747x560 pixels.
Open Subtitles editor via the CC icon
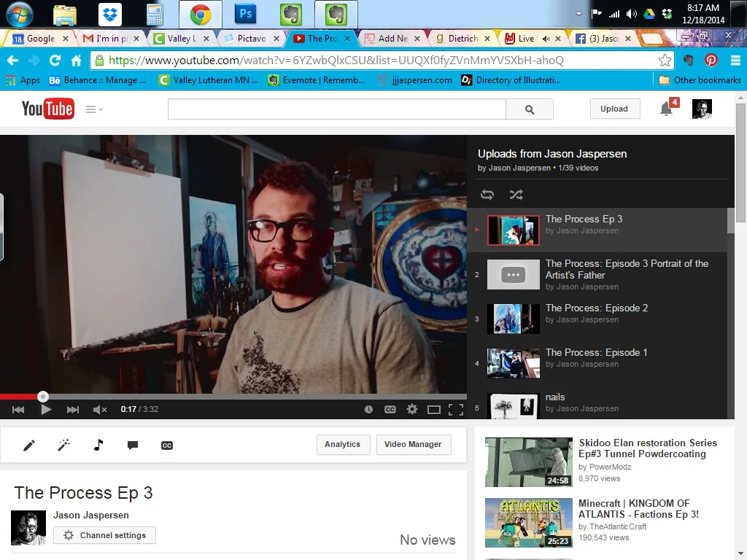pos(166,445)
